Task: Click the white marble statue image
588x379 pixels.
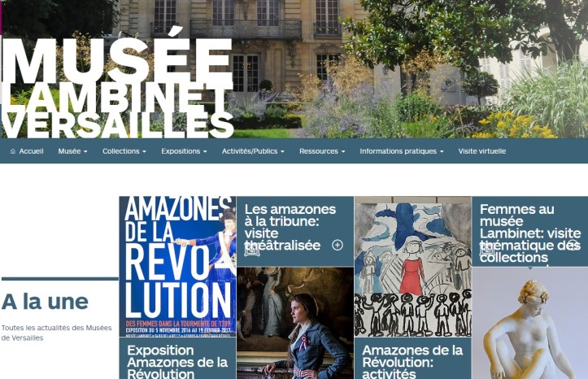Action: tap(530, 323)
